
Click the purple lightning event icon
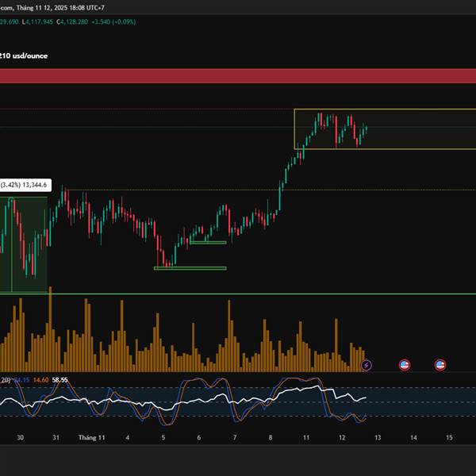pos(367,365)
